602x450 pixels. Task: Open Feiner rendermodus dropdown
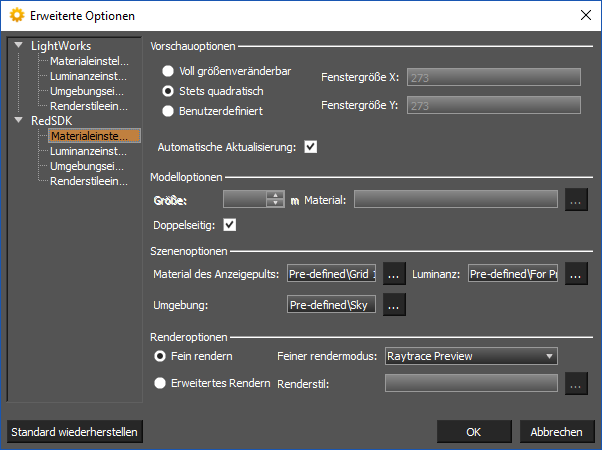[x=470, y=355]
